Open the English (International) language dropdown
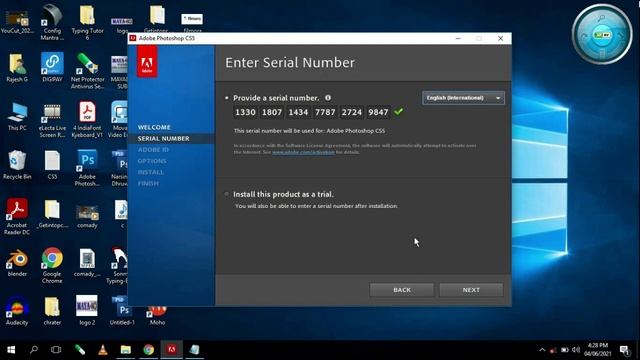This screenshot has width=640, height=360. (x=463, y=98)
